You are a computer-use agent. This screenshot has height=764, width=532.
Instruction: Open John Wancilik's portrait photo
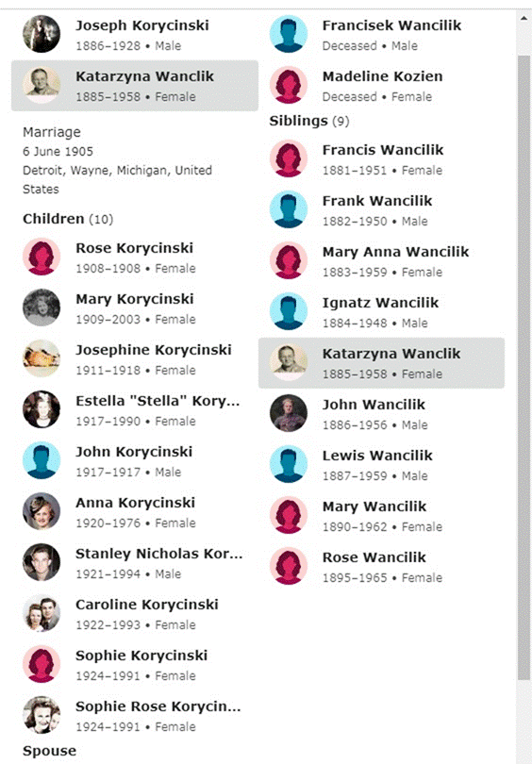click(289, 413)
